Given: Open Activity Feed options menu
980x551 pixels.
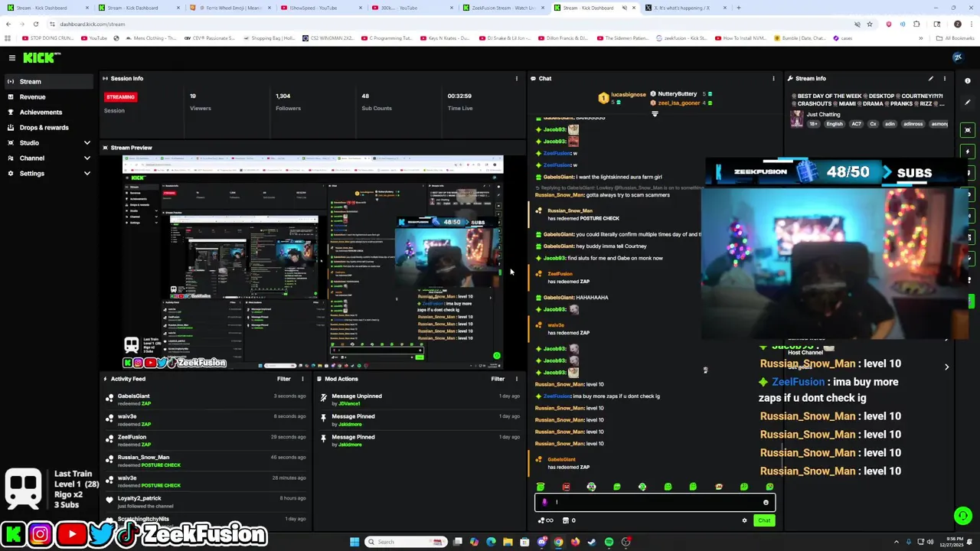Looking at the screenshot, I should click(x=302, y=379).
